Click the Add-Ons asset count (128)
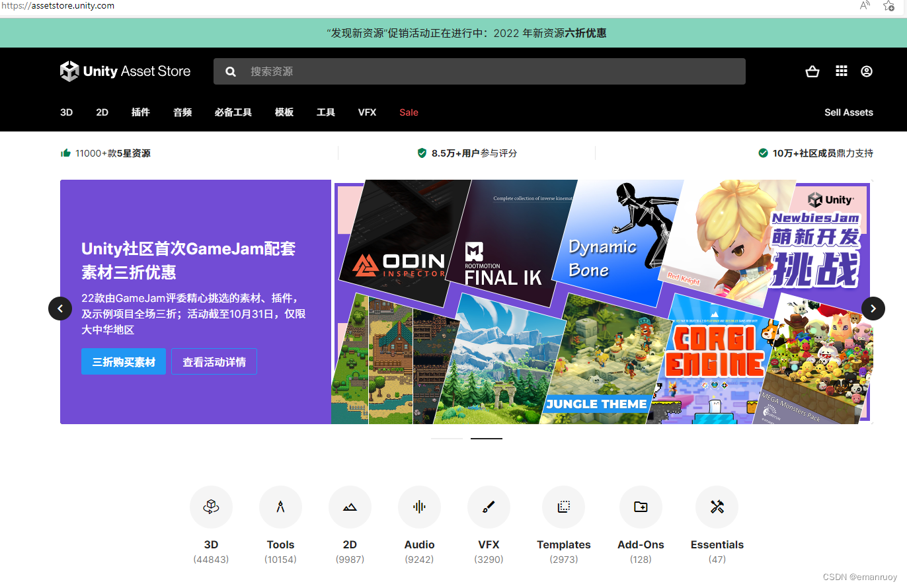The height and width of the screenshot is (588, 907). (641, 560)
